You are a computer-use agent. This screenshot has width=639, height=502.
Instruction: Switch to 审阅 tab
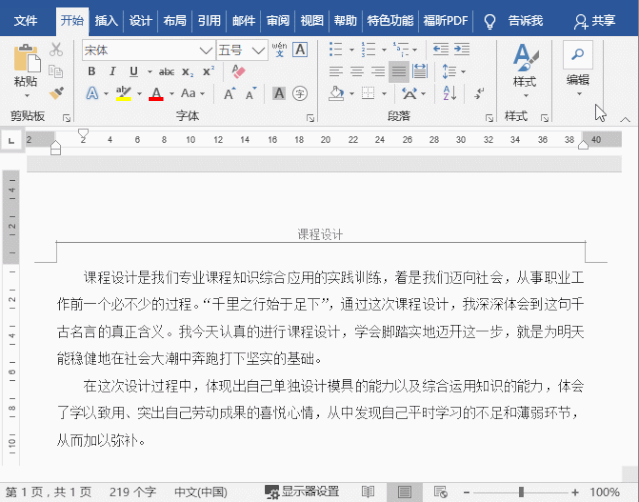pos(278,20)
